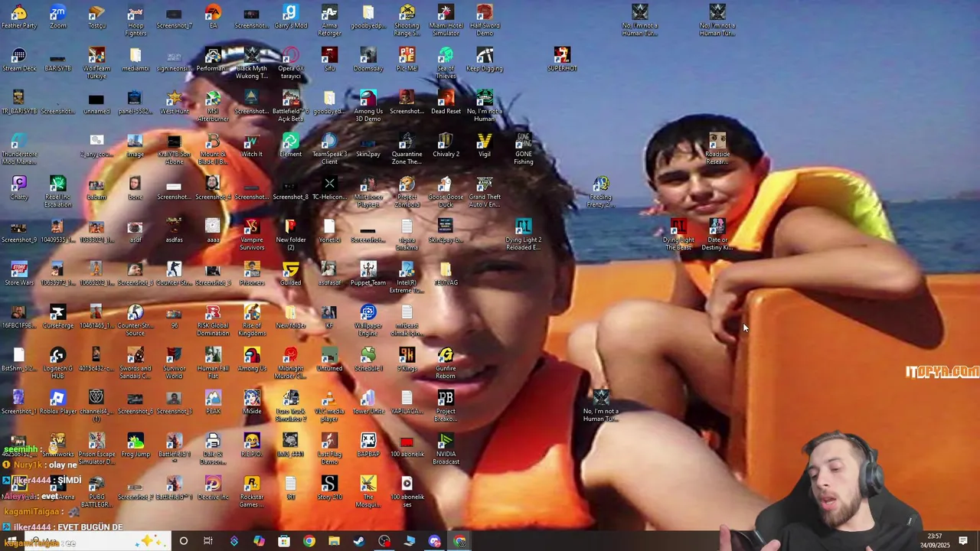Select the Among Us 3D Demo icon

(x=368, y=106)
